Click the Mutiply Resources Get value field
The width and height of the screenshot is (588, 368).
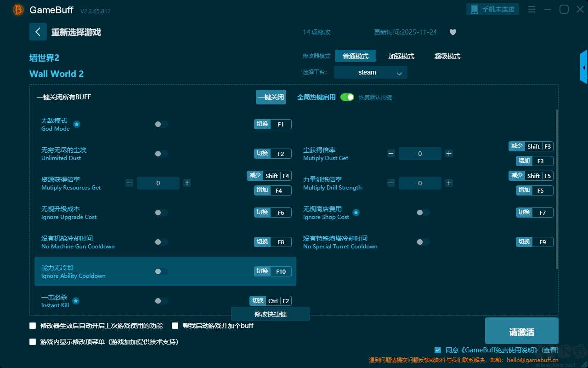pyautogui.click(x=158, y=183)
